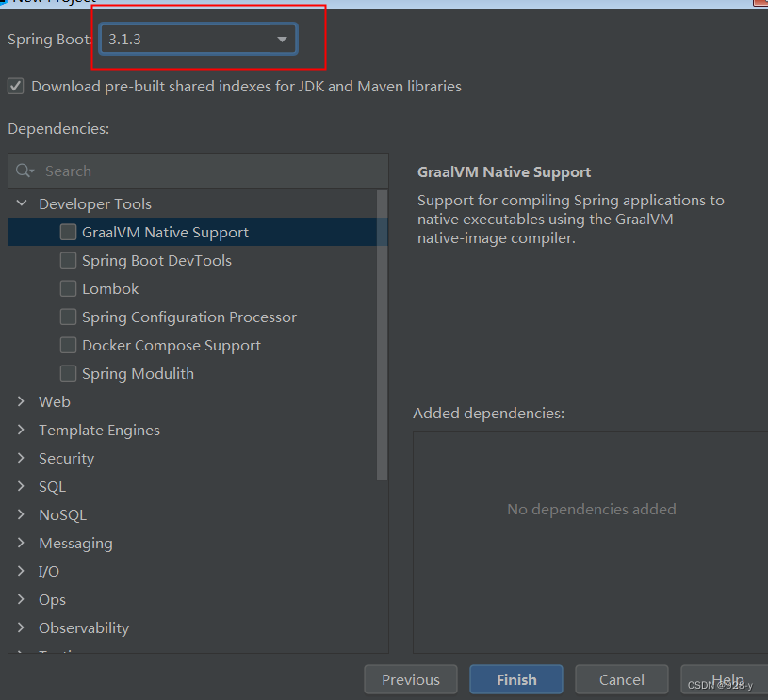Click the Help button
768x700 pixels.
pos(727,679)
